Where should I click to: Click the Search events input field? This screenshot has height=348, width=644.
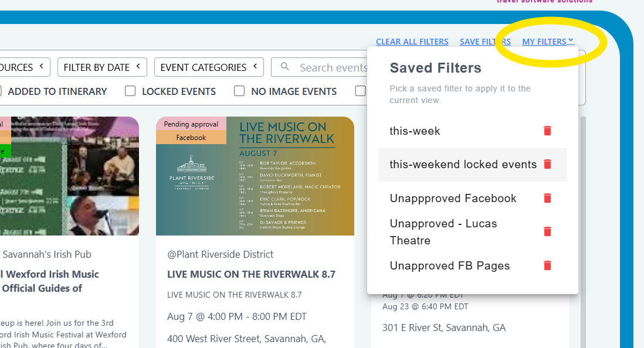click(333, 67)
